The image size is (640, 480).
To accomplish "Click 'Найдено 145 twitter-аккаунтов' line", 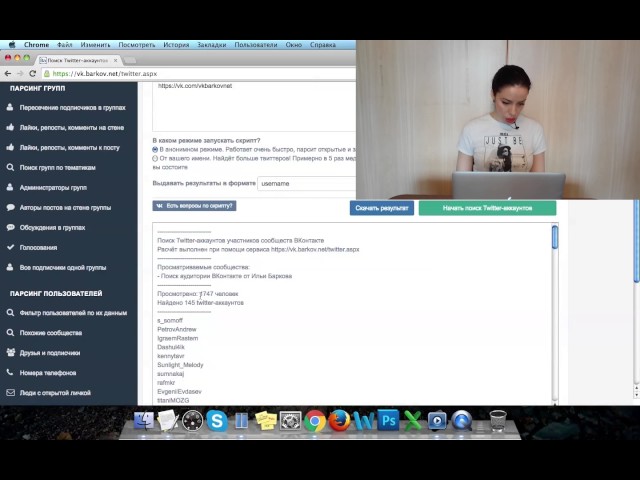I will pyautogui.click(x=200, y=303).
